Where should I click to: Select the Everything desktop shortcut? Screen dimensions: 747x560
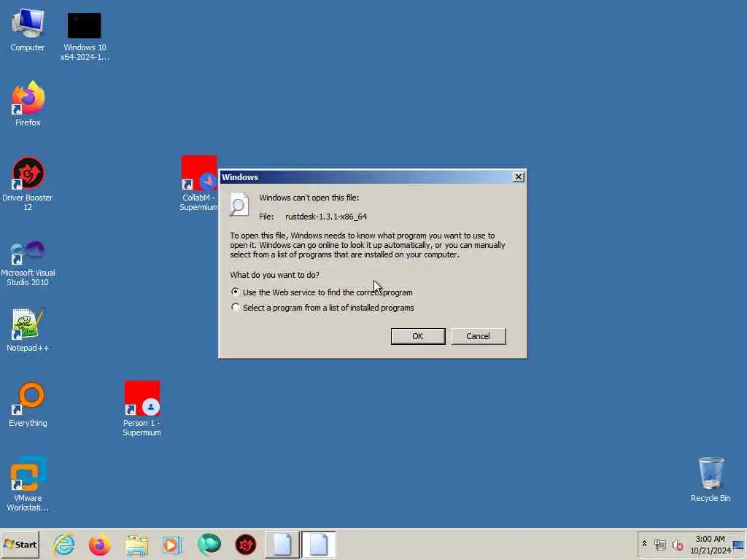point(28,404)
